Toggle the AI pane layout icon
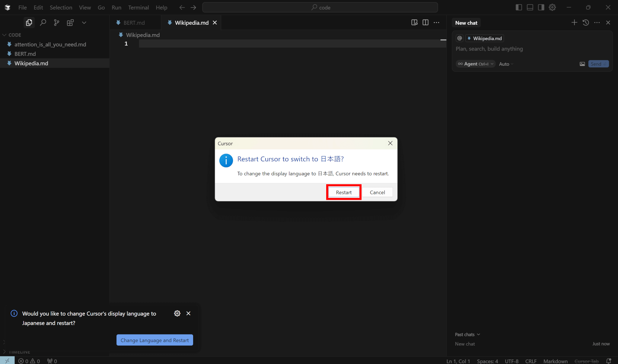The width and height of the screenshot is (618, 364). [x=541, y=8]
